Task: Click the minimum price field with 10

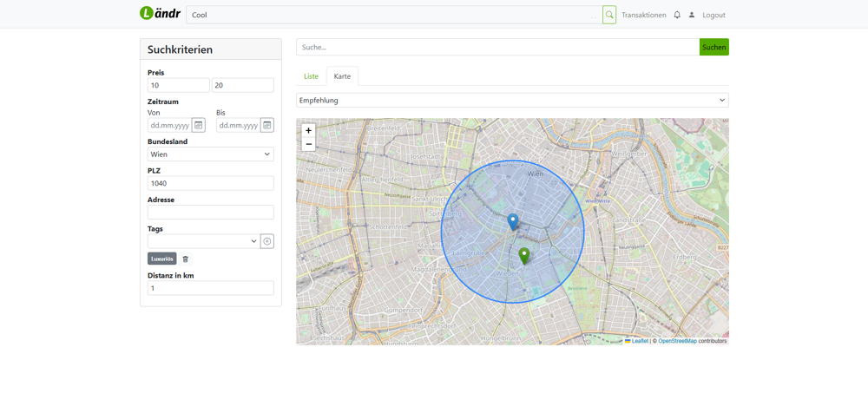Action: pos(179,85)
